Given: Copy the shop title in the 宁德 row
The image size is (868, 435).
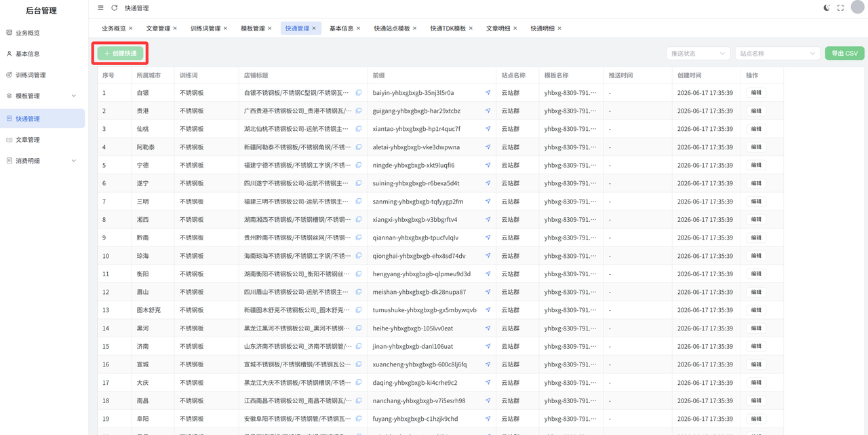Looking at the screenshot, I should click(x=359, y=165).
